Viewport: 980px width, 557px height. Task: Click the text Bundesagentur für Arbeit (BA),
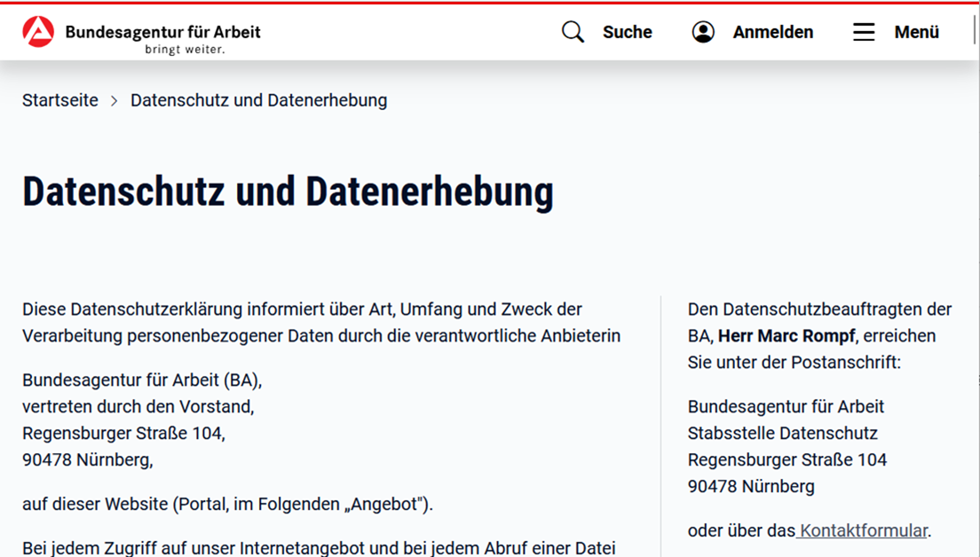tap(142, 380)
